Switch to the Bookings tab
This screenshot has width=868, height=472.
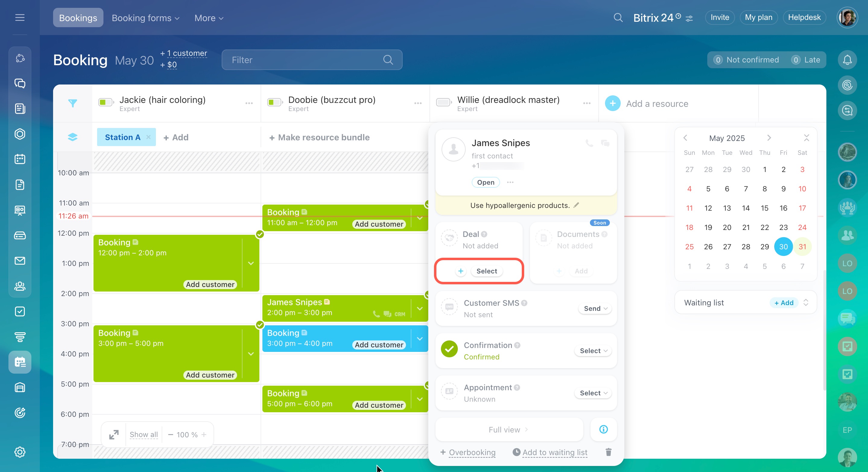pos(78,18)
